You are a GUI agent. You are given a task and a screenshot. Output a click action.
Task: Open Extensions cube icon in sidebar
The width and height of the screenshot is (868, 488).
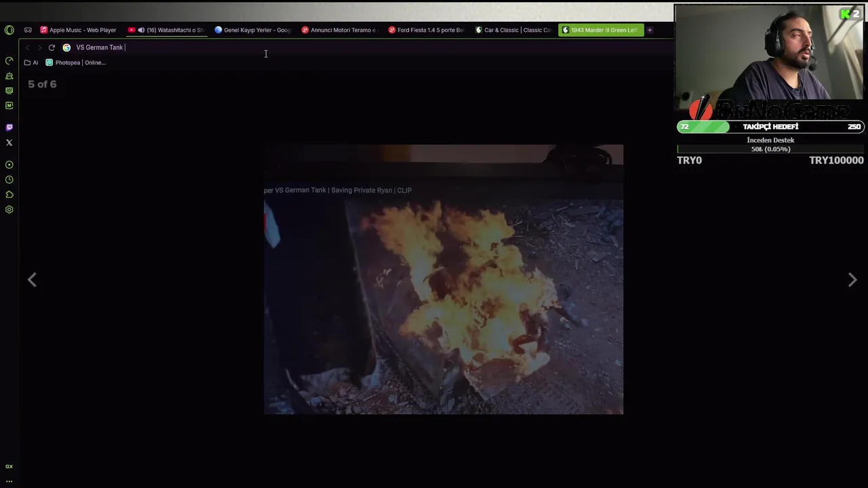pos(9,195)
